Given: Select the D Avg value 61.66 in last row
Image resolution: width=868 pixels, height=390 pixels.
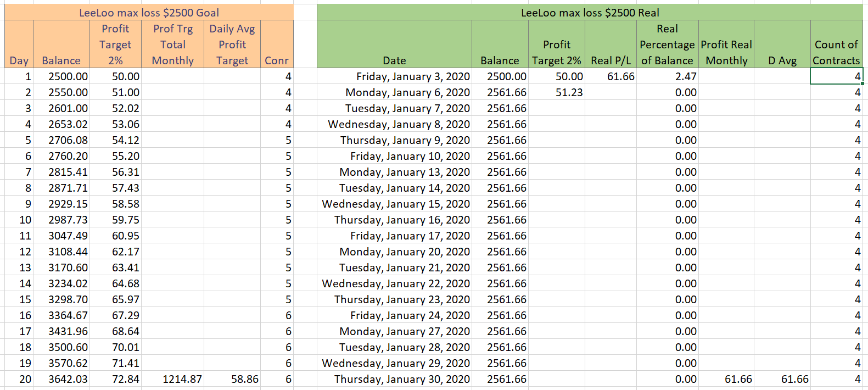Looking at the screenshot, I should (782, 379).
